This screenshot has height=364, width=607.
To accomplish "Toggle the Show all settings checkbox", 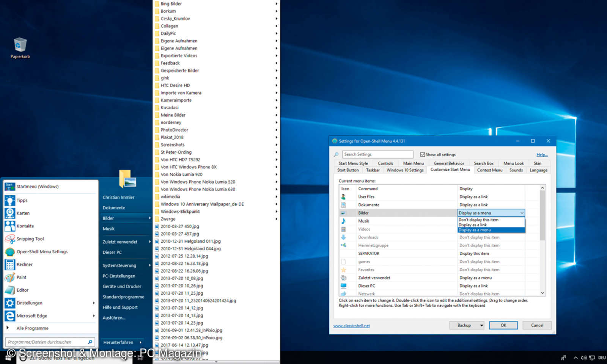I will coord(422,154).
